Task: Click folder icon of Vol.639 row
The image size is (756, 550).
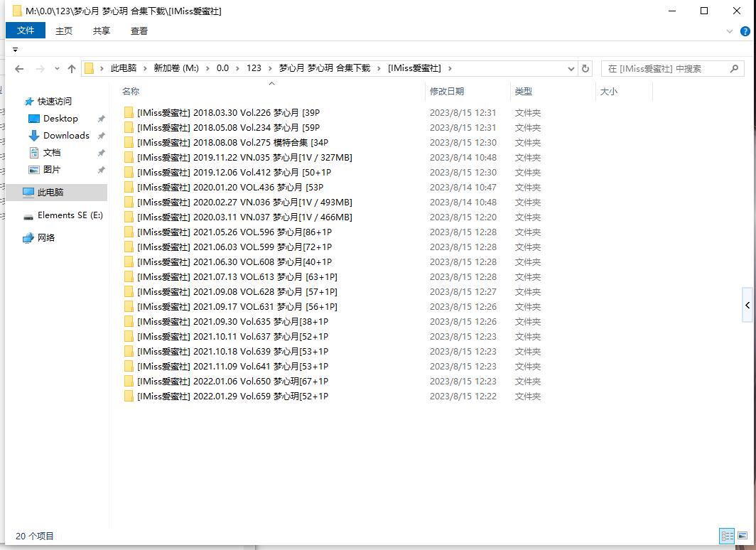Action: (129, 352)
